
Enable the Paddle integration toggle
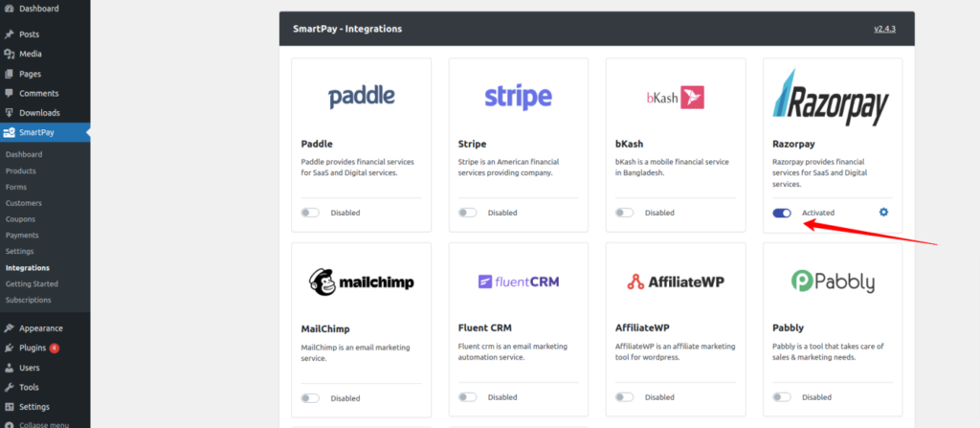coord(310,213)
